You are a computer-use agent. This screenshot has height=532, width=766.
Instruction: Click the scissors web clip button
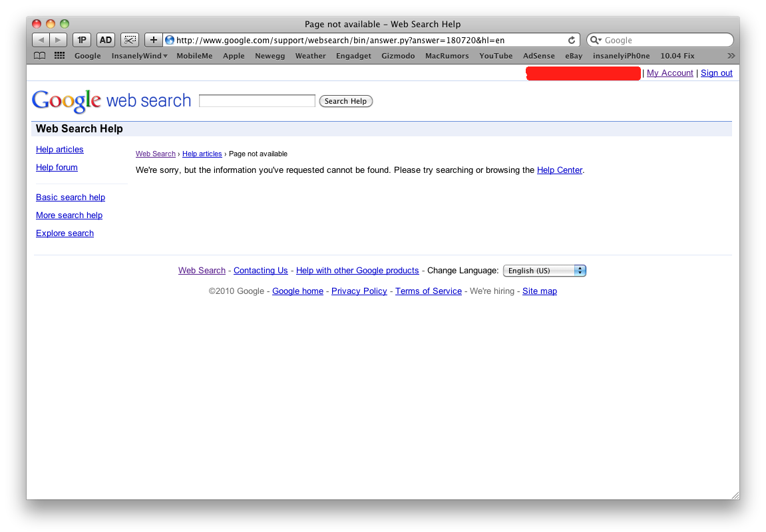click(130, 40)
